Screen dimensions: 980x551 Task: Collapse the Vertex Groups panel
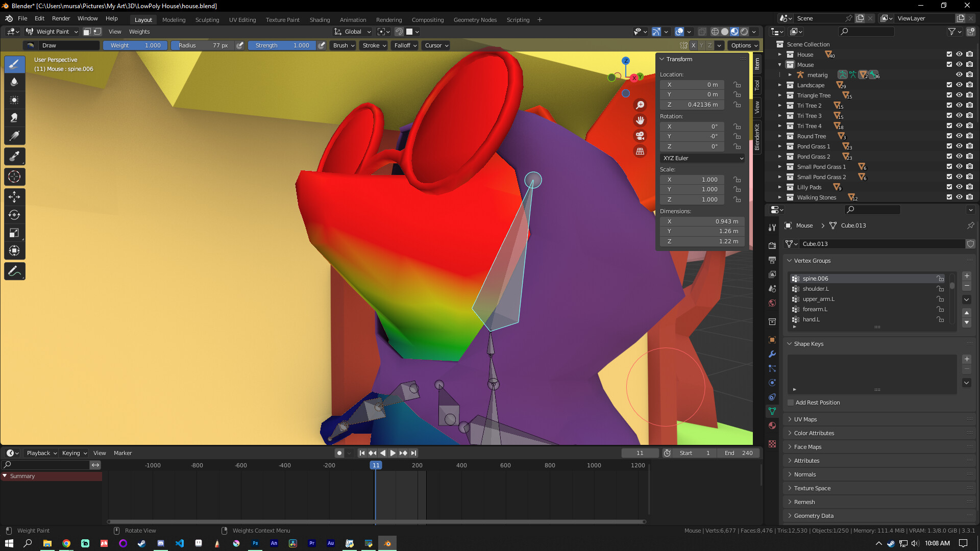(x=790, y=261)
